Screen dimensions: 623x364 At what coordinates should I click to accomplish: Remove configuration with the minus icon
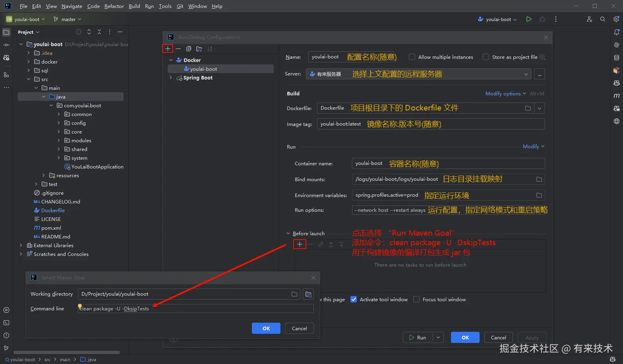(178, 49)
